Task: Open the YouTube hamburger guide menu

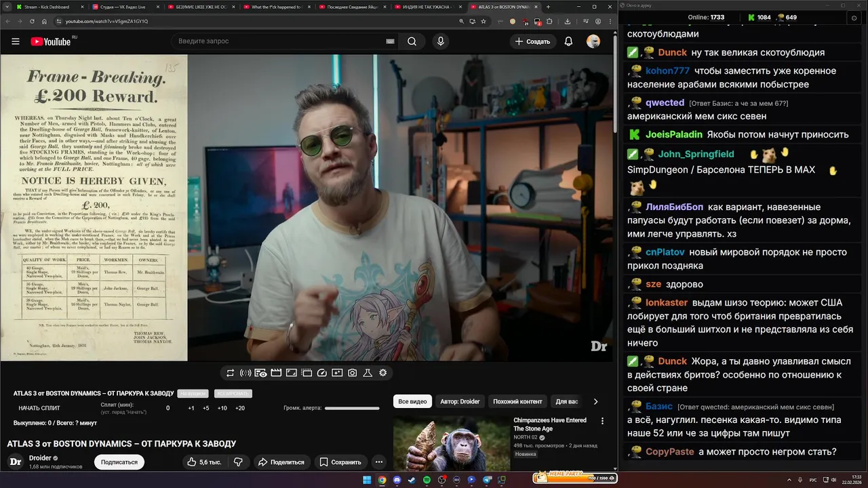Action: coord(16,41)
